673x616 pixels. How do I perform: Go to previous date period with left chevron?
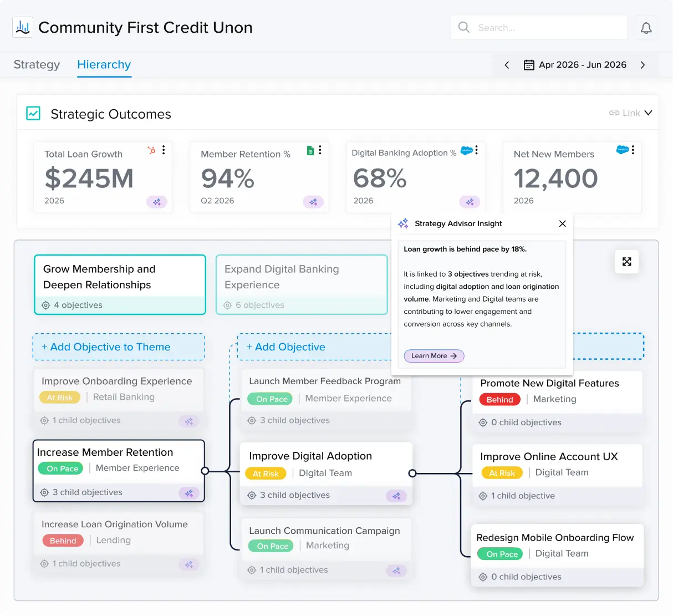[x=507, y=65]
